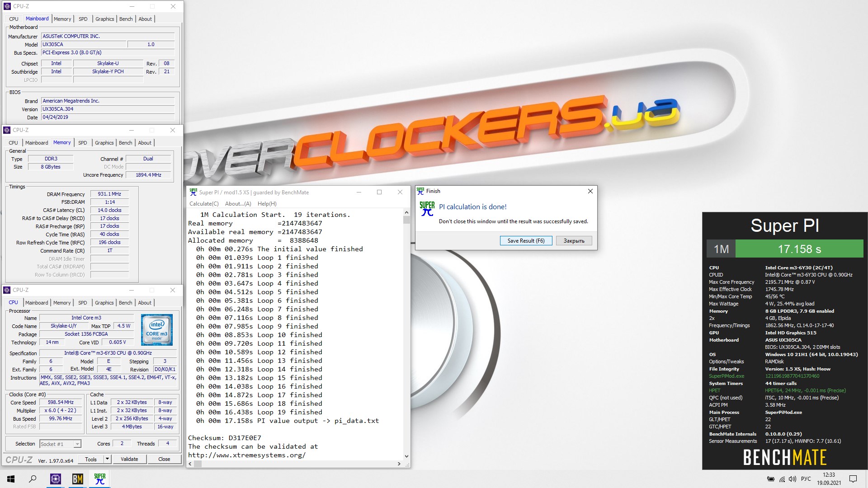Image resolution: width=868 pixels, height=488 pixels.
Task: Click Validate button in CPU-Z
Action: click(x=129, y=459)
